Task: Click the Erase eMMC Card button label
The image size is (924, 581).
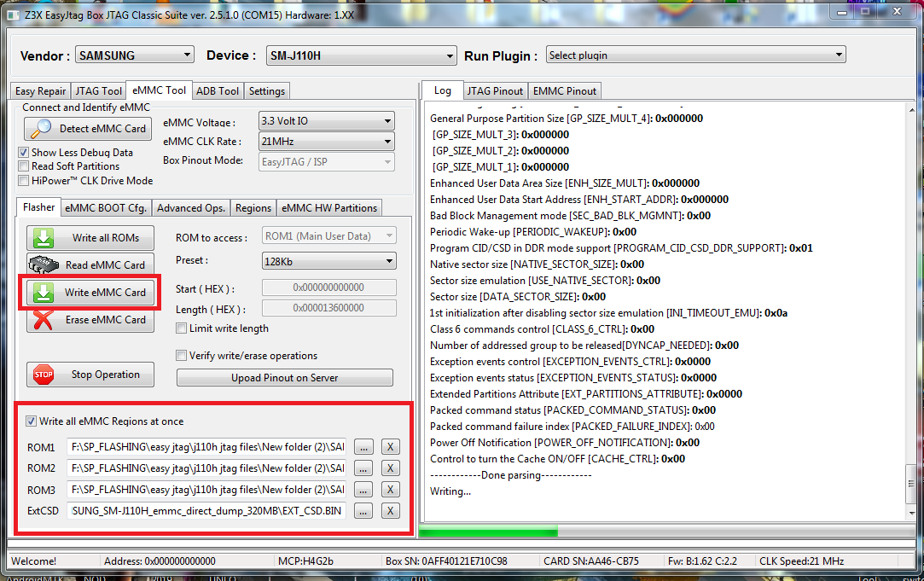Action: click(x=106, y=319)
